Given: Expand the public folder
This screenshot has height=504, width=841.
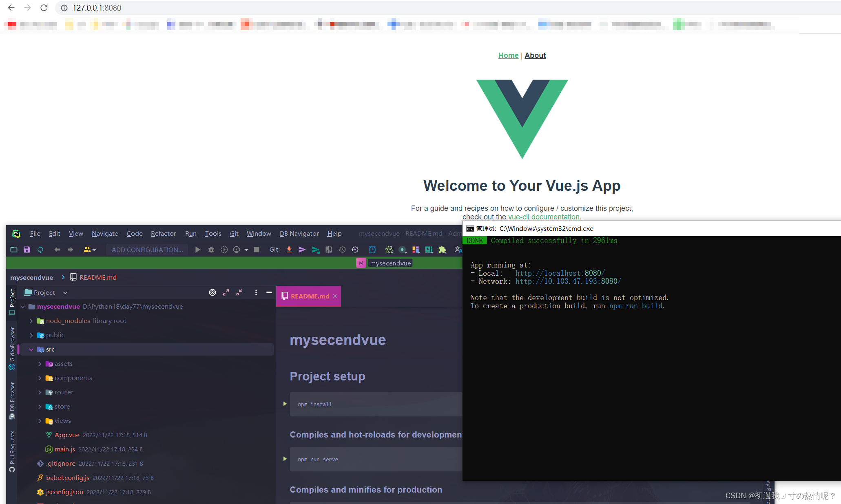Looking at the screenshot, I should tap(31, 335).
